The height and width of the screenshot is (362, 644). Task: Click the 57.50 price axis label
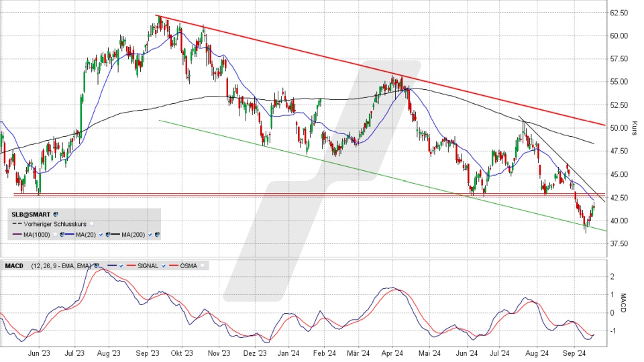619,59
